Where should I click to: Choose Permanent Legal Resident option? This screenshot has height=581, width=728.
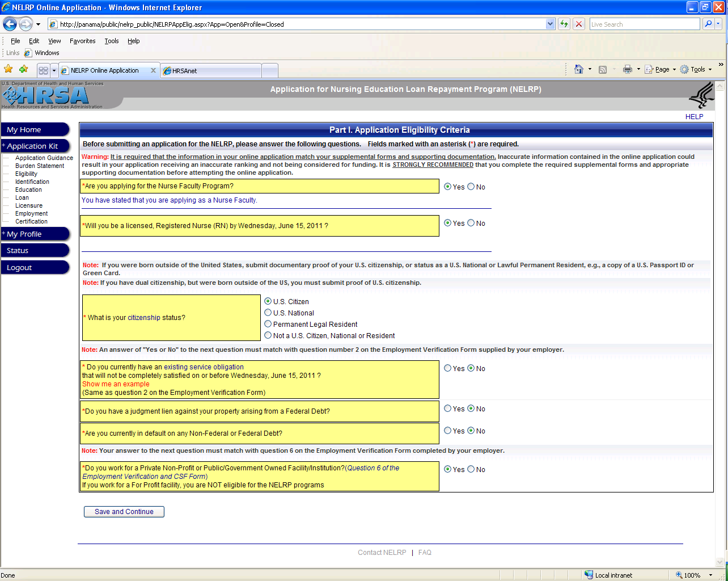(268, 324)
